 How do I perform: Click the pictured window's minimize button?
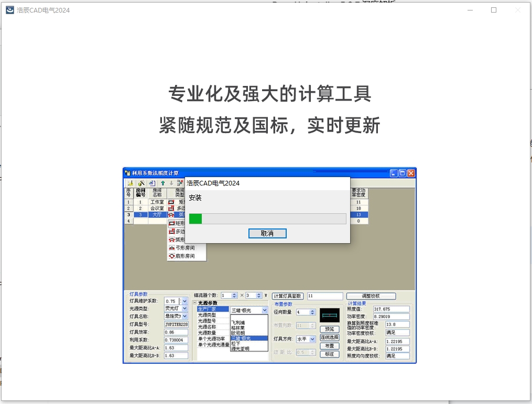coord(394,173)
